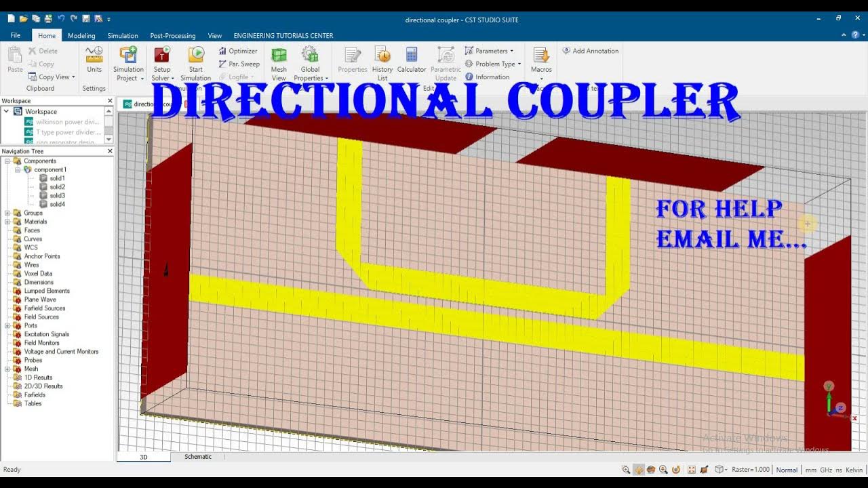The height and width of the screenshot is (488, 868).
Task: Click the GHz frequency unit in status bar
Action: (826, 470)
